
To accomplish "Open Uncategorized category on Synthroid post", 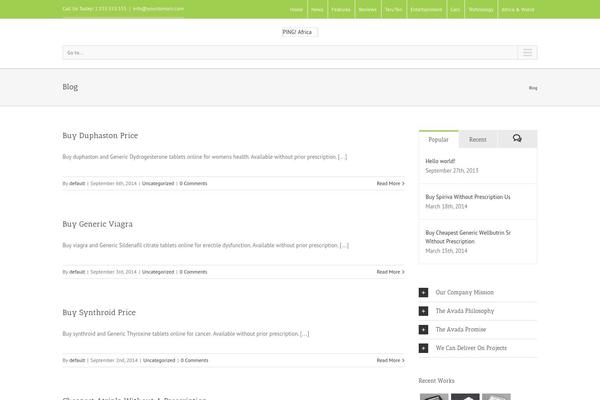I will pyautogui.click(x=159, y=360).
